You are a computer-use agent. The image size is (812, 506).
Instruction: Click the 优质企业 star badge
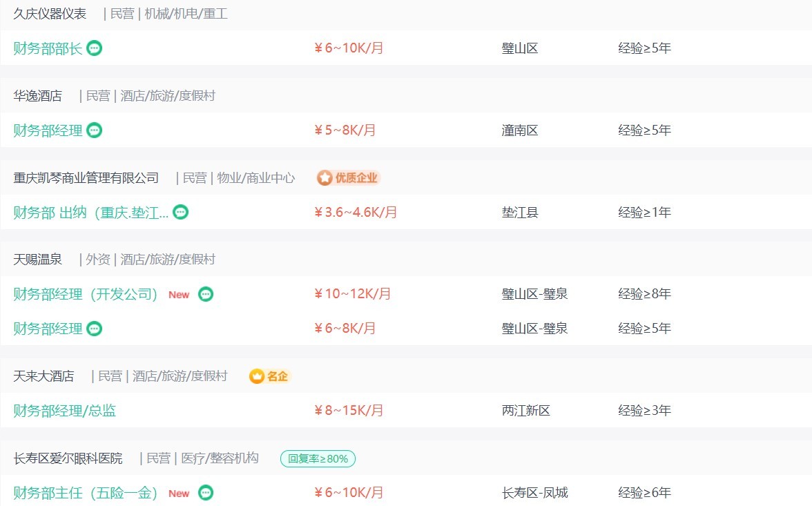tap(349, 177)
